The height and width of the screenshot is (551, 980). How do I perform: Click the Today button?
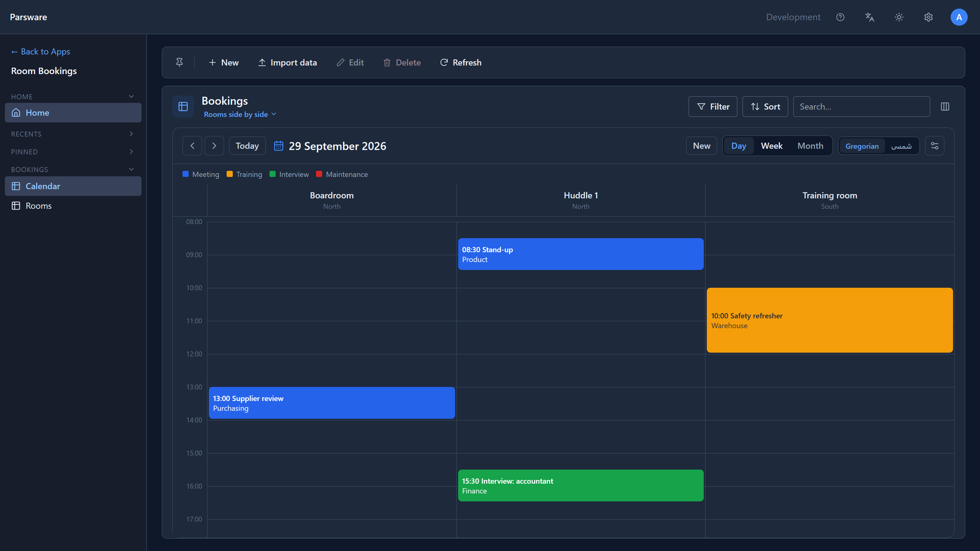[x=247, y=146]
